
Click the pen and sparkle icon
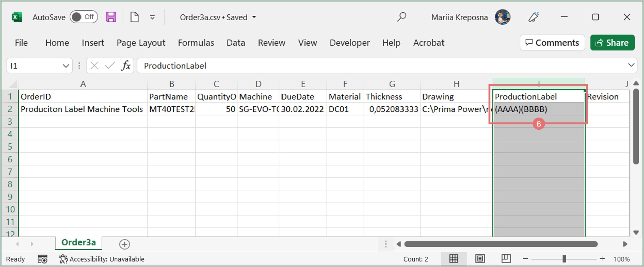533,17
